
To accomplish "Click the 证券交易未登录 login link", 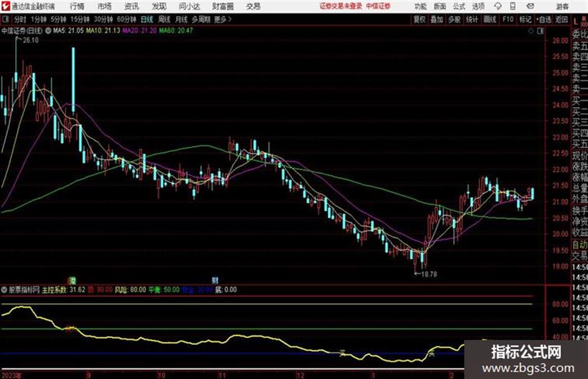I will (x=340, y=6).
